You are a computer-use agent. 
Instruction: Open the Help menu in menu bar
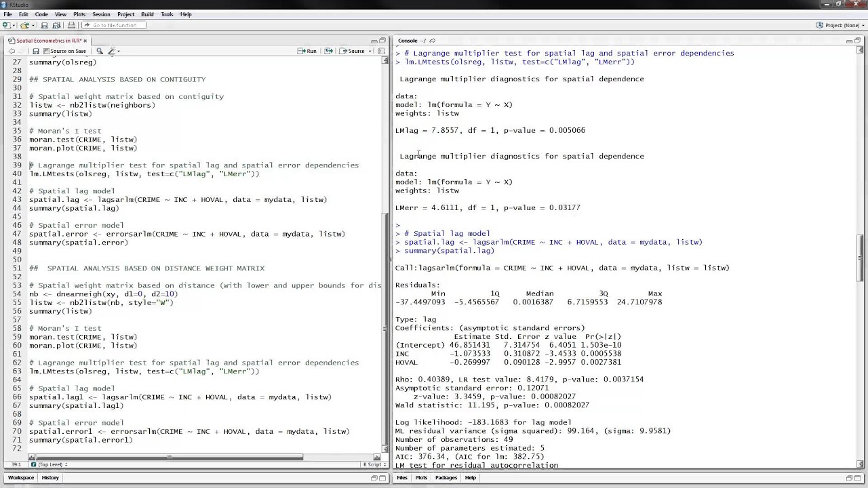tap(186, 14)
